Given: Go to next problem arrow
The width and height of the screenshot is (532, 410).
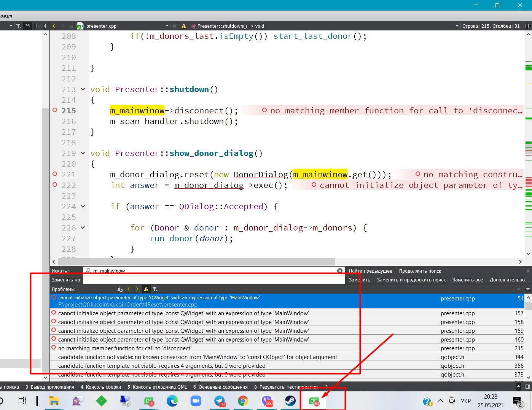Looking at the screenshot, I should 137,289.
